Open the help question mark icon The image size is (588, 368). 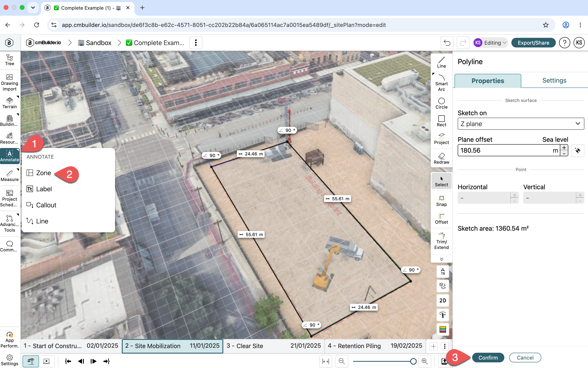point(564,43)
